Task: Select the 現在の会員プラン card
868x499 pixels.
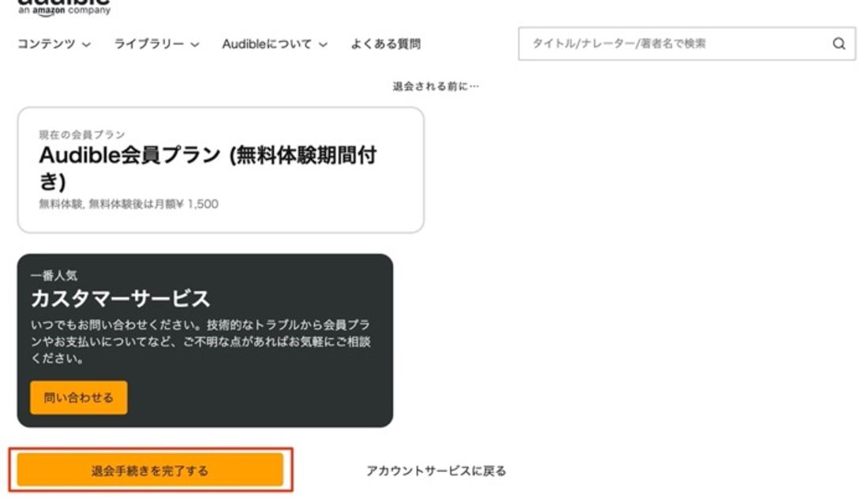Action: click(221, 169)
